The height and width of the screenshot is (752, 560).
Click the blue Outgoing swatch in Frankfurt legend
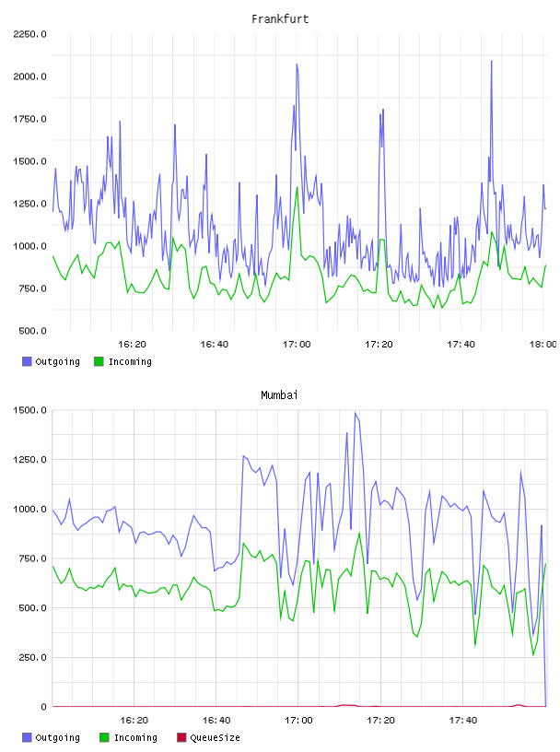click(x=27, y=361)
